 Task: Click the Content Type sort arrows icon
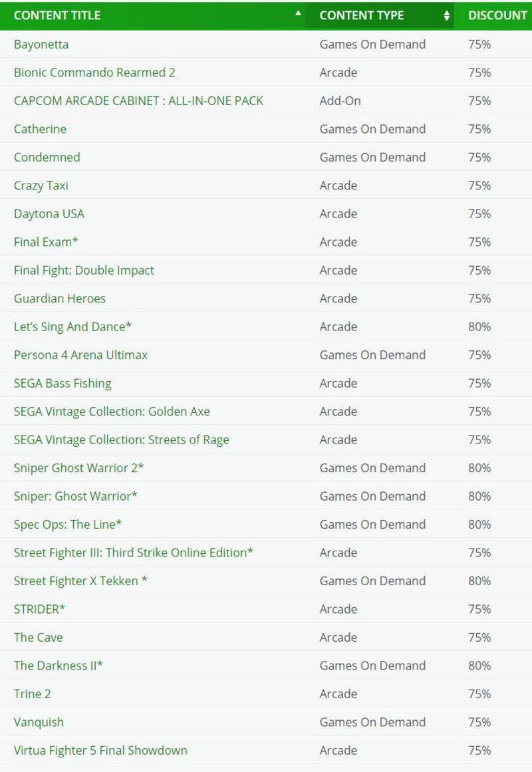point(446,16)
